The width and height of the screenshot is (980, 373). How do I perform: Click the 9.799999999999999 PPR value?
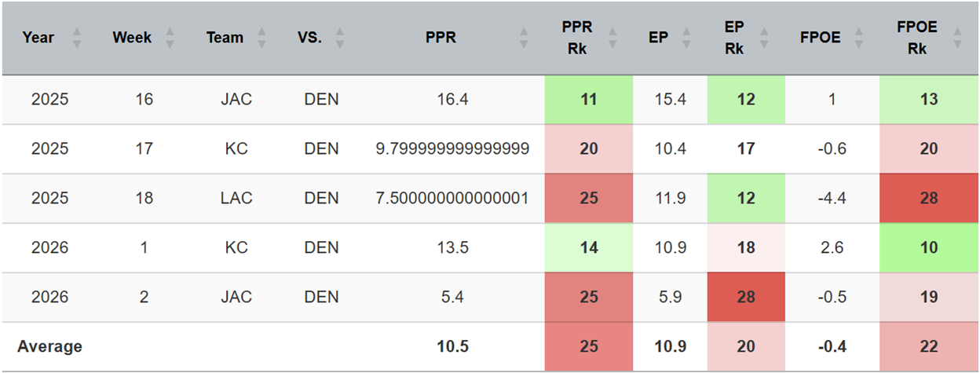[x=452, y=149]
